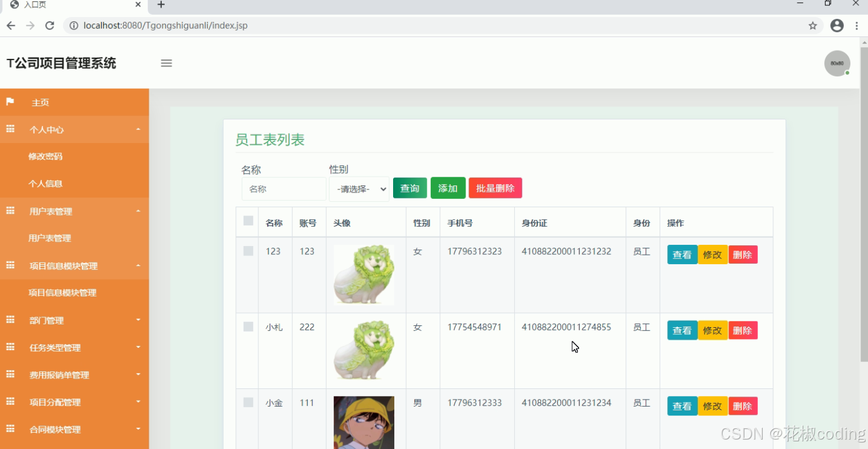Viewport: 868px width, 449px height.
Task: Check the checkbox for employee 小札
Action: (x=247, y=326)
